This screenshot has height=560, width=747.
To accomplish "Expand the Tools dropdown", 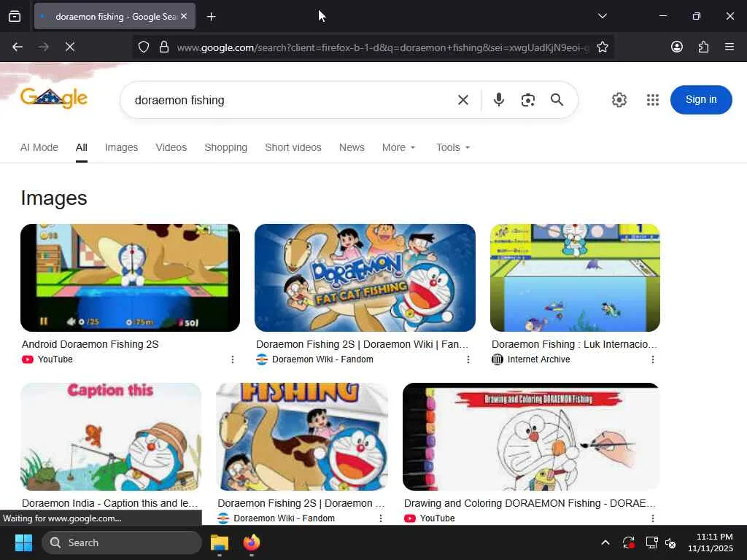I will click(x=452, y=147).
